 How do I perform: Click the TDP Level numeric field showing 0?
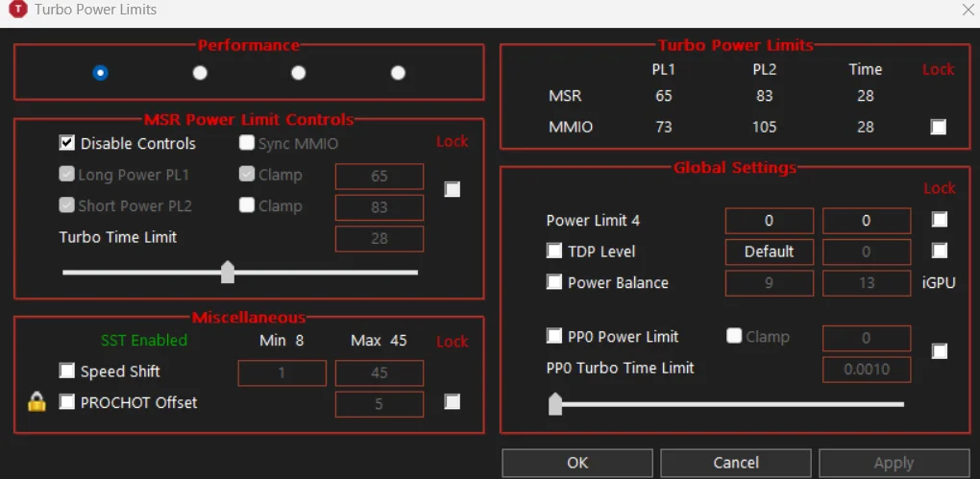pyautogui.click(x=867, y=251)
